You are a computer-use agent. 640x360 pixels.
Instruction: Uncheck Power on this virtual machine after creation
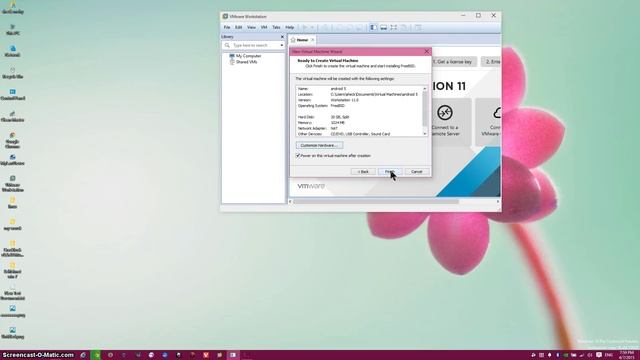point(298,156)
